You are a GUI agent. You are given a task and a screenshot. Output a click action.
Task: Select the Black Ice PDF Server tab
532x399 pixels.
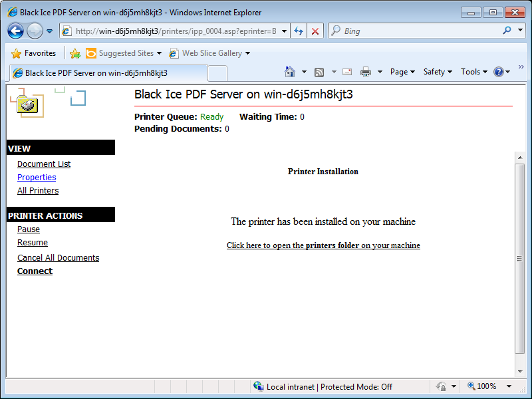click(96, 73)
